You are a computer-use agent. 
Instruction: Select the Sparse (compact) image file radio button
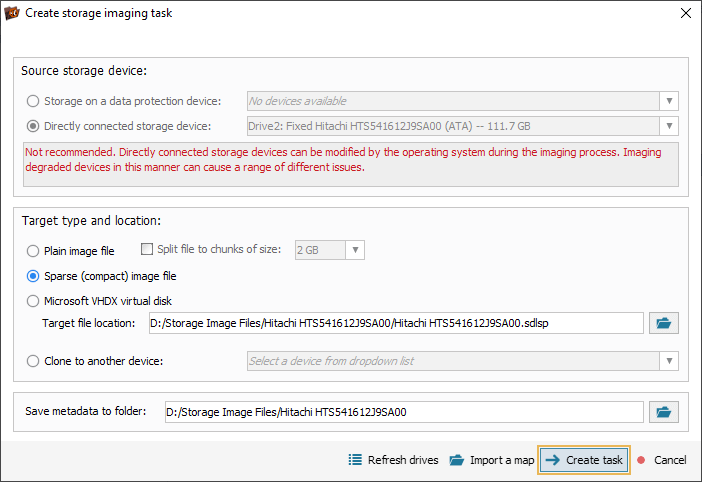[33, 276]
